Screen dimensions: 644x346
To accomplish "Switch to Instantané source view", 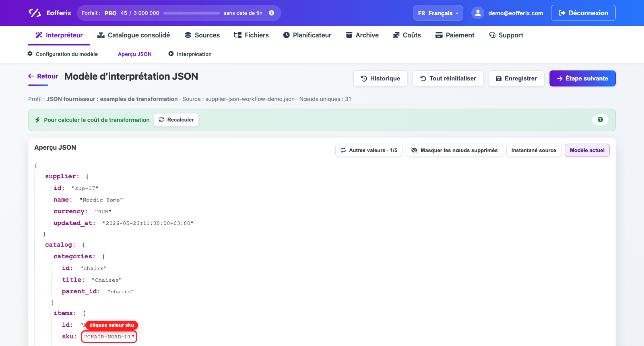I will 534,150.
